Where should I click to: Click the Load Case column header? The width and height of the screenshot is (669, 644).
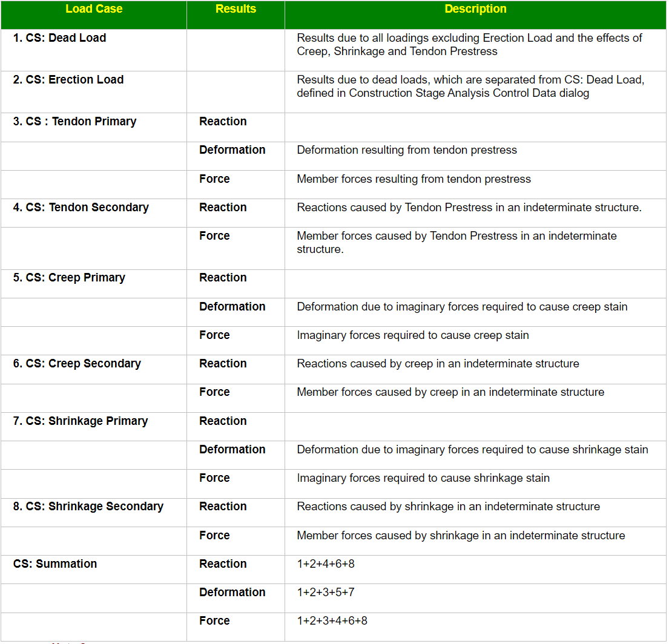point(94,9)
